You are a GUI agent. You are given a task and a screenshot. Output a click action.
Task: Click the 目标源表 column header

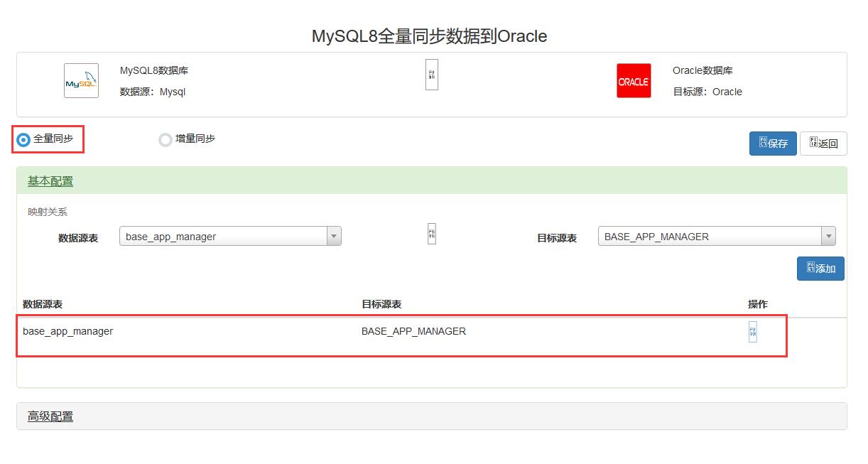point(381,304)
